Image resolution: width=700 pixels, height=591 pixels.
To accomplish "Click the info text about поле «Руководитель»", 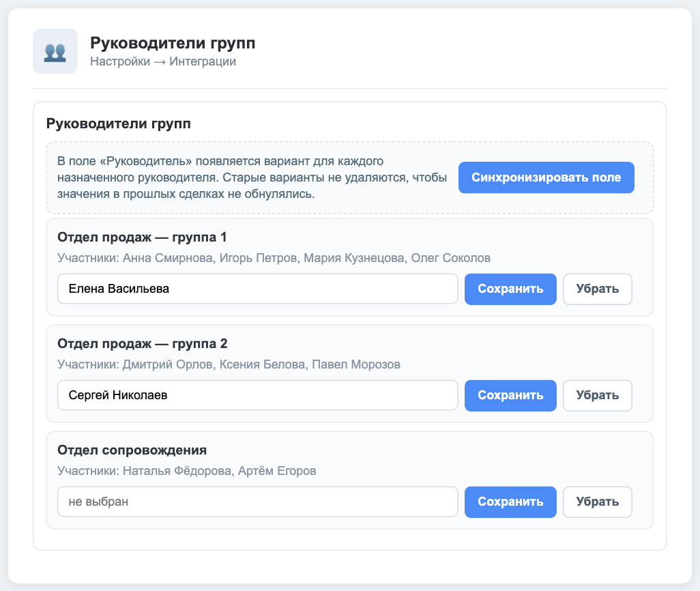I will click(x=252, y=177).
